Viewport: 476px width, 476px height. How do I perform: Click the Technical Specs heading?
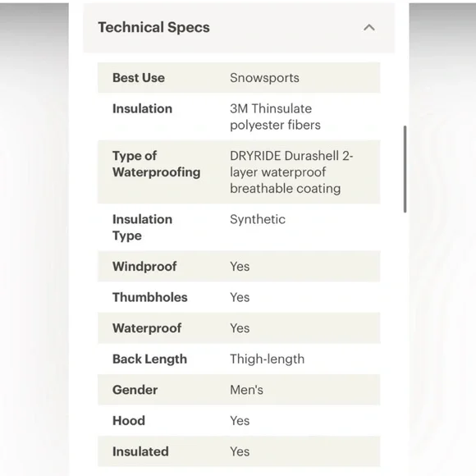[154, 27]
